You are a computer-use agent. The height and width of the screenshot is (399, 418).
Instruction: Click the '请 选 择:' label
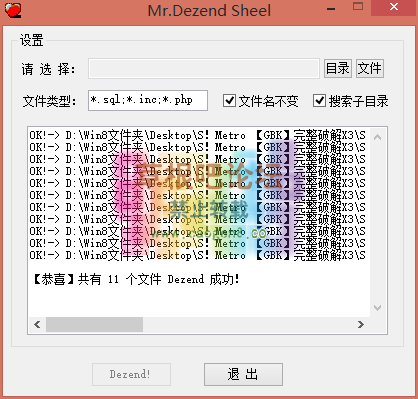click(x=49, y=69)
